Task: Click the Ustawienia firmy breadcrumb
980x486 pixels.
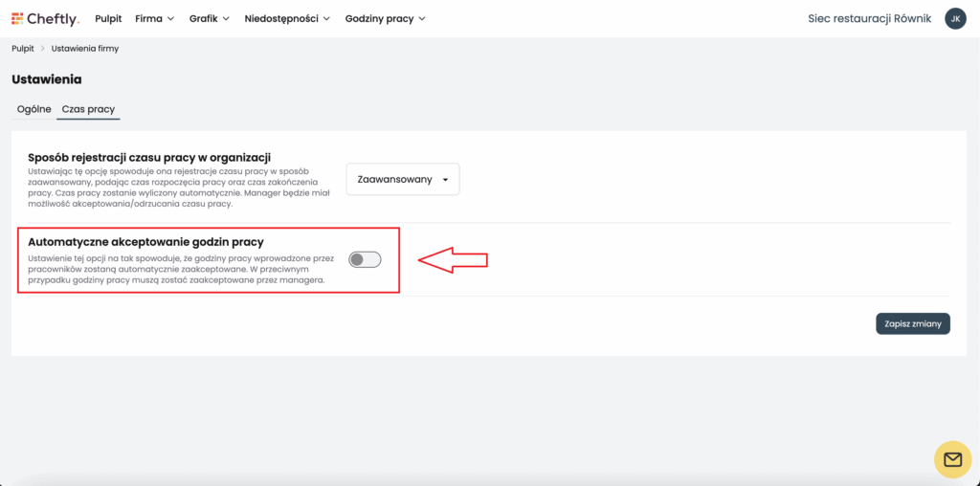Action: pos(85,49)
